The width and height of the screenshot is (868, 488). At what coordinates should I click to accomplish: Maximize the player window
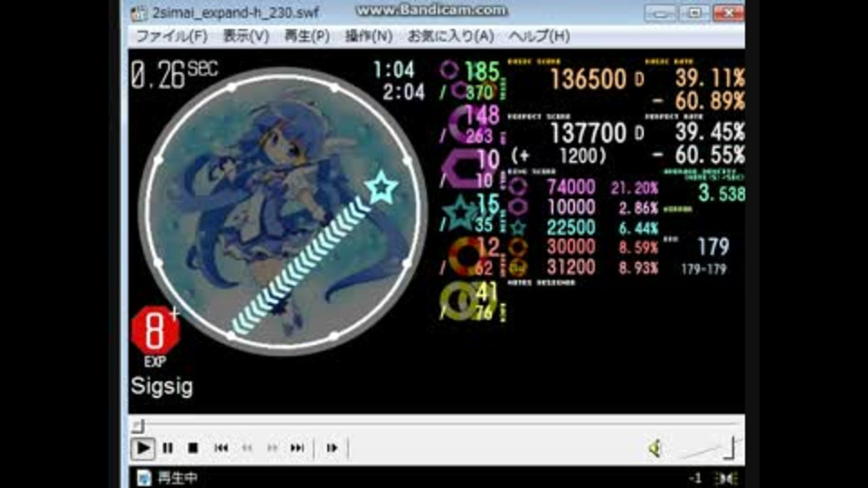tap(694, 13)
